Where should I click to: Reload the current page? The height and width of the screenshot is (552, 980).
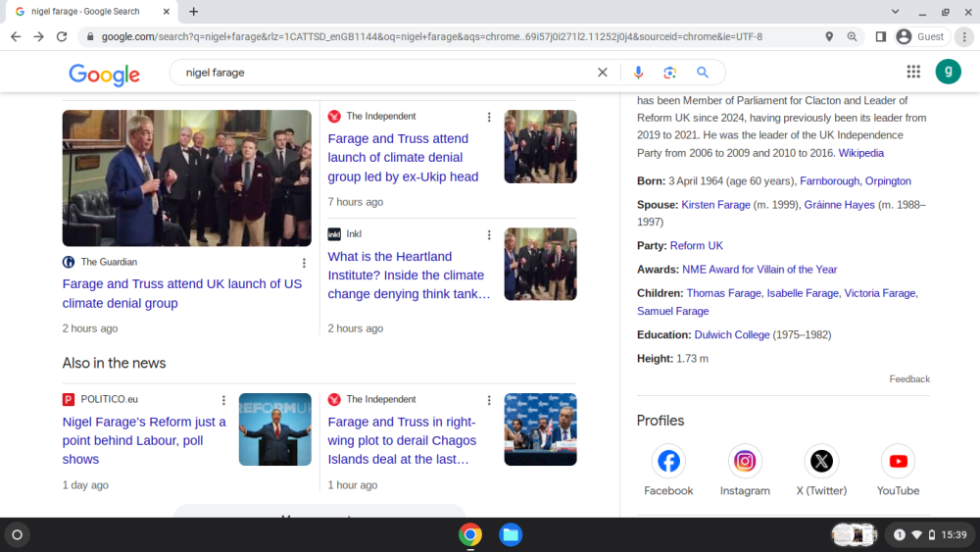[x=62, y=37]
